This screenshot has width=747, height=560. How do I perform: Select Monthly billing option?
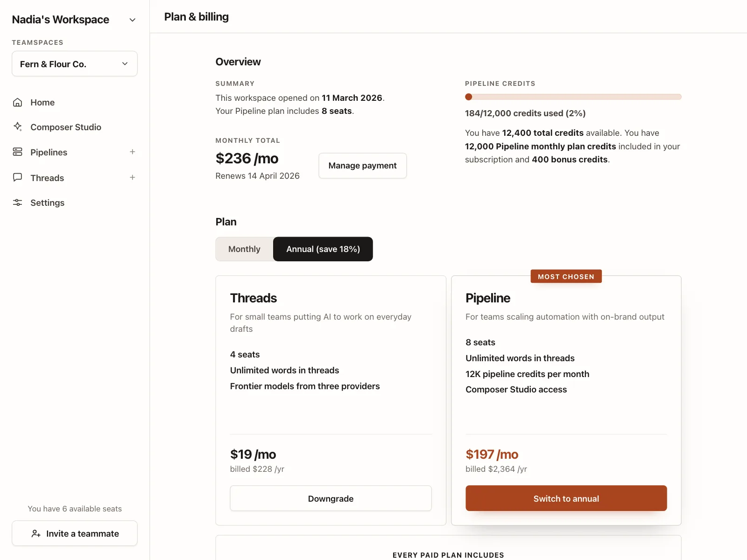(244, 249)
